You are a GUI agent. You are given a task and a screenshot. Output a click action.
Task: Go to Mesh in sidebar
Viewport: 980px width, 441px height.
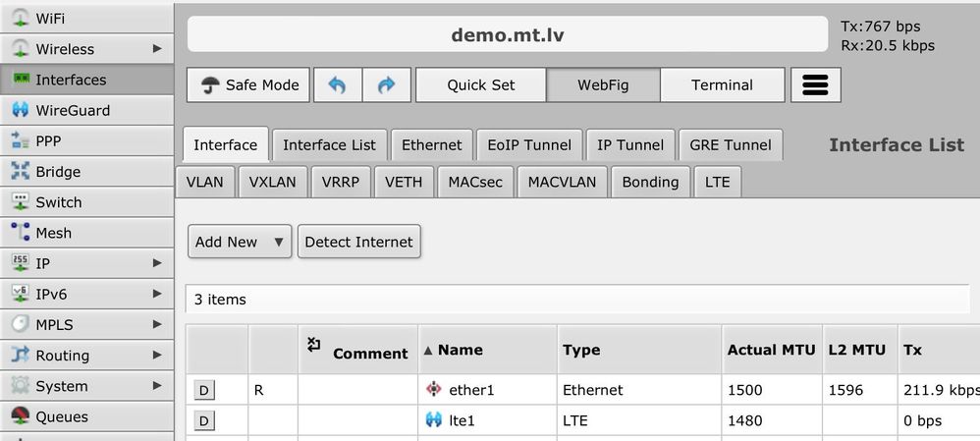point(53,233)
